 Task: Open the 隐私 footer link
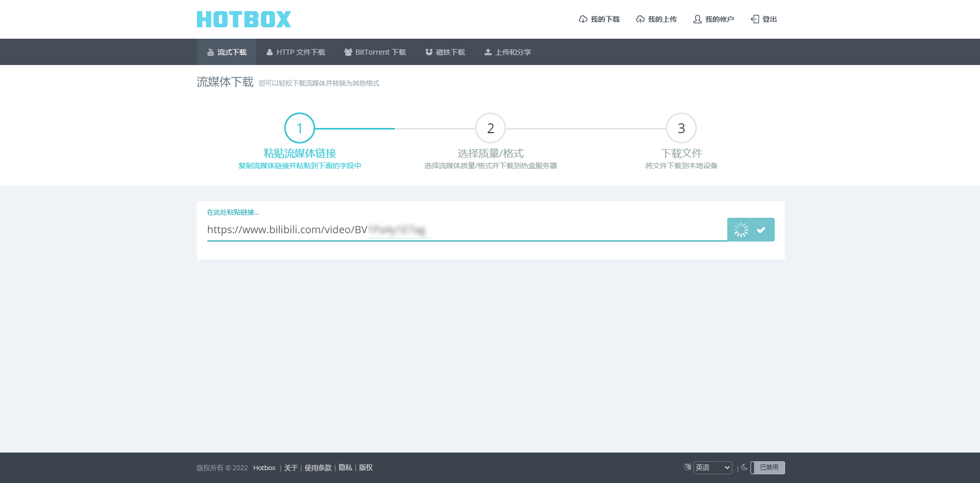[x=345, y=467]
